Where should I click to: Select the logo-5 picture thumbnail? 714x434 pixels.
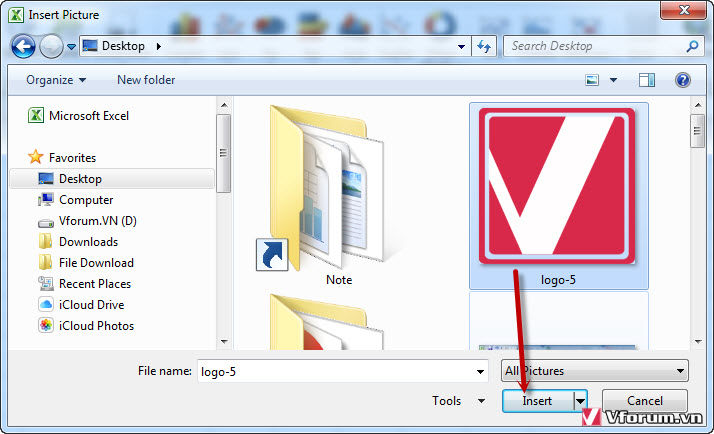pyautogui.click(x=556, y=187)
